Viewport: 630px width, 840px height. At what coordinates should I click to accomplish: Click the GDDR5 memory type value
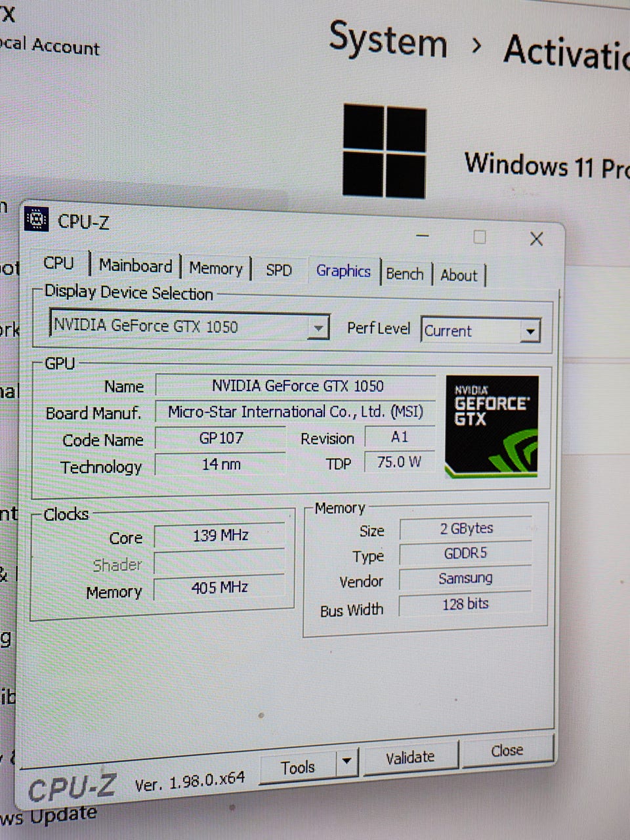(x=466, y=553)
